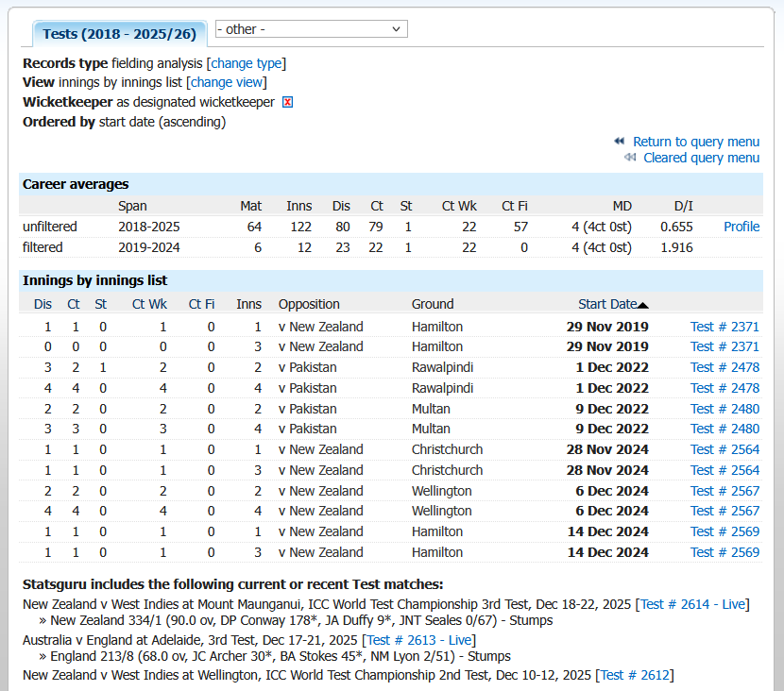
Task: Click the Start Date ascending sort arrow
Action: pyautogui.click(x=643, y=305)
